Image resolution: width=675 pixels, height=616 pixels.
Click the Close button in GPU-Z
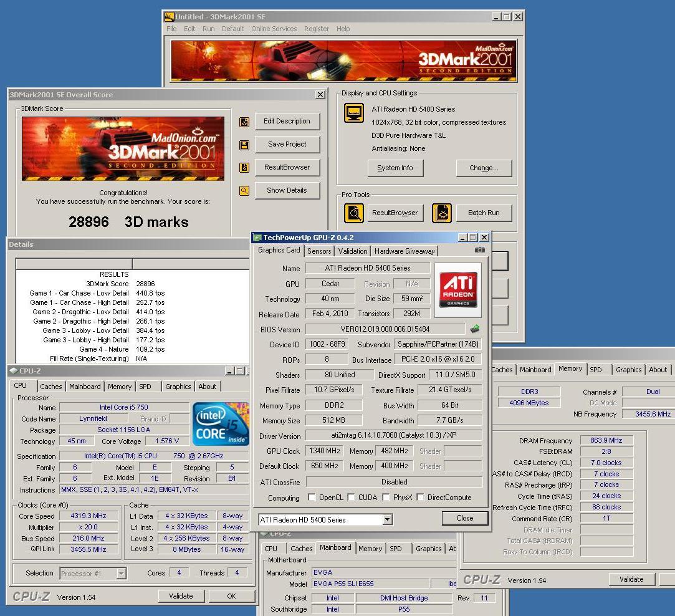tap(465, 517)
